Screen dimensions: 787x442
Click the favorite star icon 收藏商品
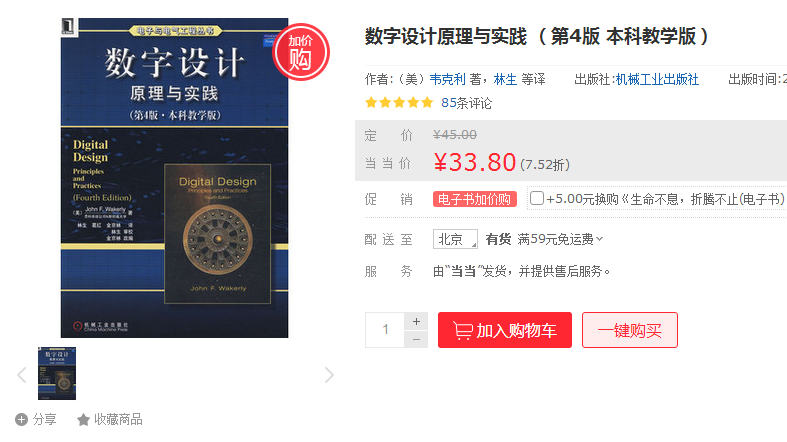pos(83,419)
